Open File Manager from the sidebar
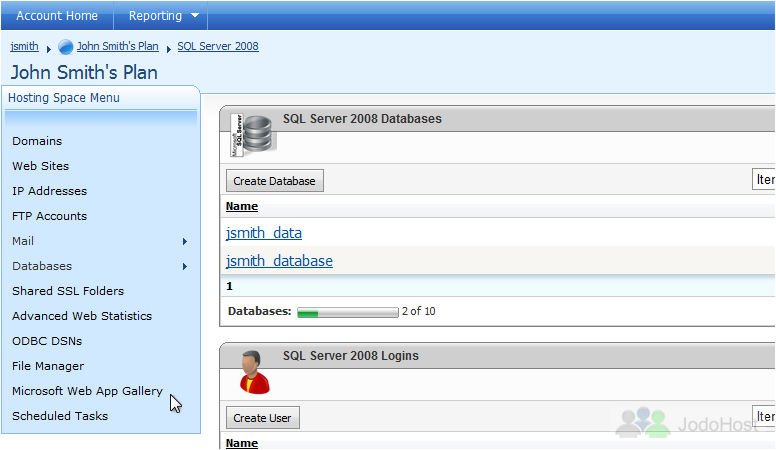The width and height of the screenshot is (776, 450). point(48,366)
